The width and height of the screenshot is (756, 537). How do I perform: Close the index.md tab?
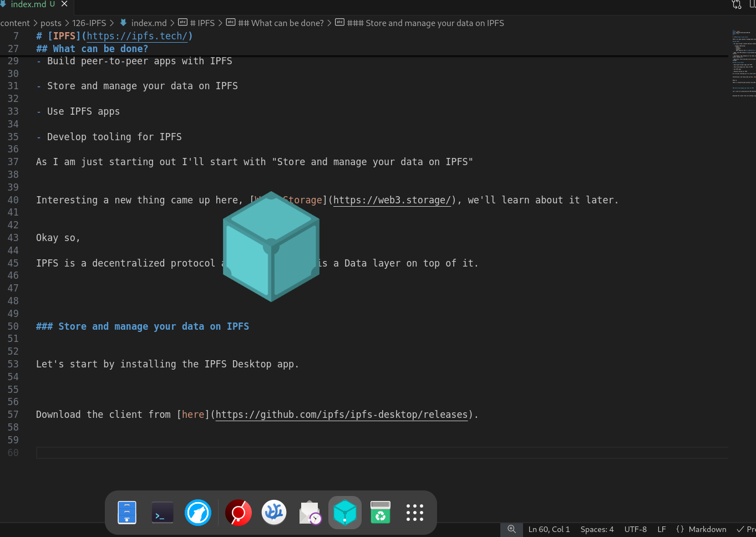pos(64,4)
